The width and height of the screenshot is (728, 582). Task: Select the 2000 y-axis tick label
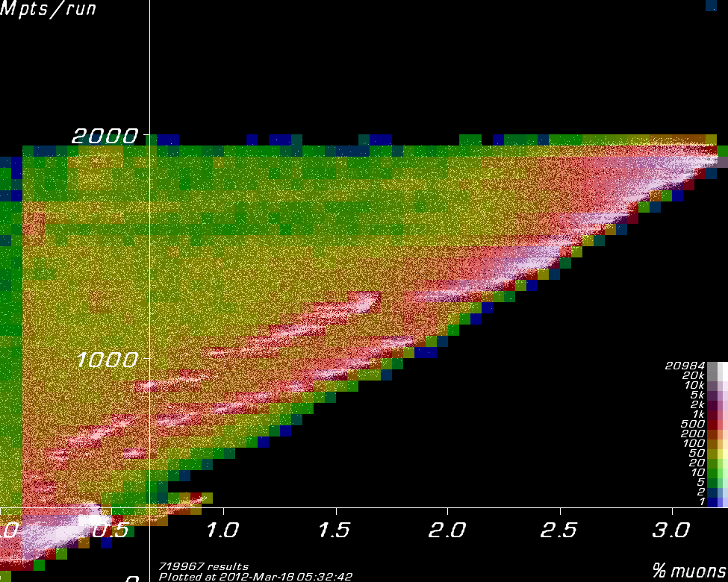point(105,136)
